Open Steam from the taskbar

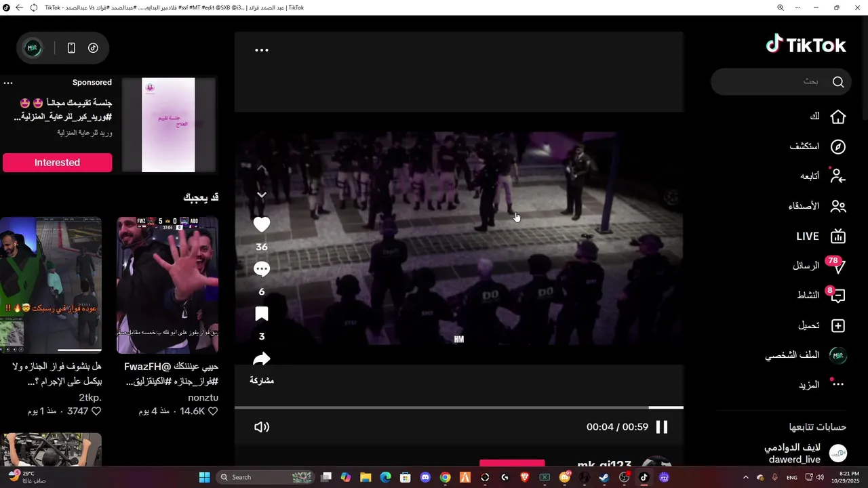(x=604, y=477)
